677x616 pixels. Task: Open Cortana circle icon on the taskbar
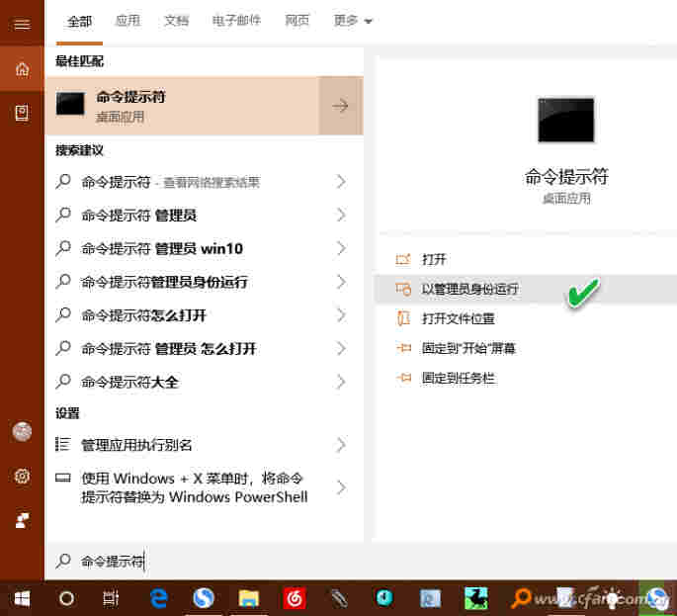(x=66, y=599)
